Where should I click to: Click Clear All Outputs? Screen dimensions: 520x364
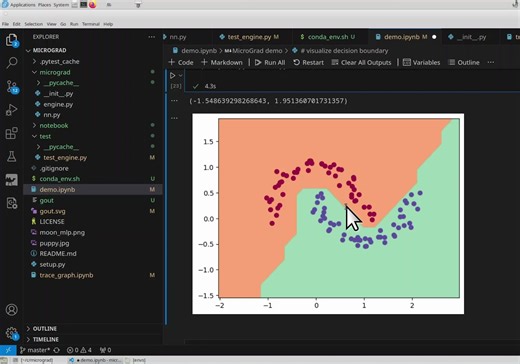361,62
